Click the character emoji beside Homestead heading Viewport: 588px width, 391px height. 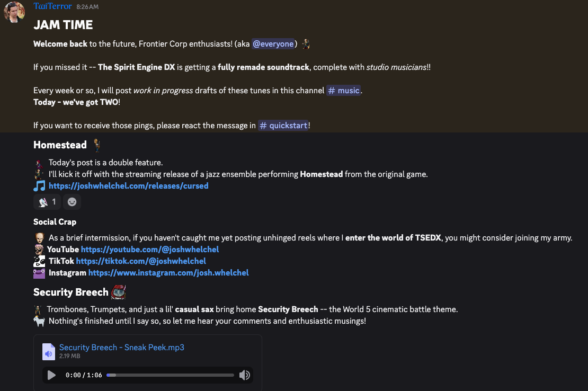96,145
